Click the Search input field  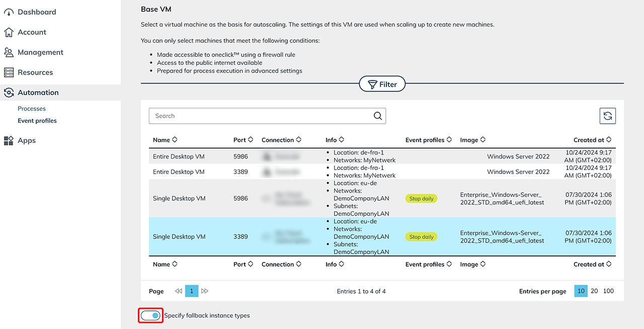coord(262,116)
